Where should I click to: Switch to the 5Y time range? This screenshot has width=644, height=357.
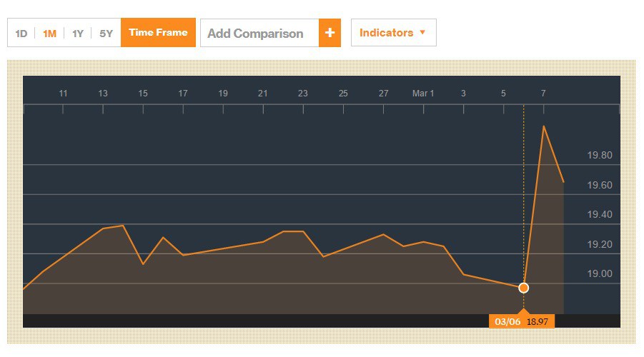click(x=106, y=33)
